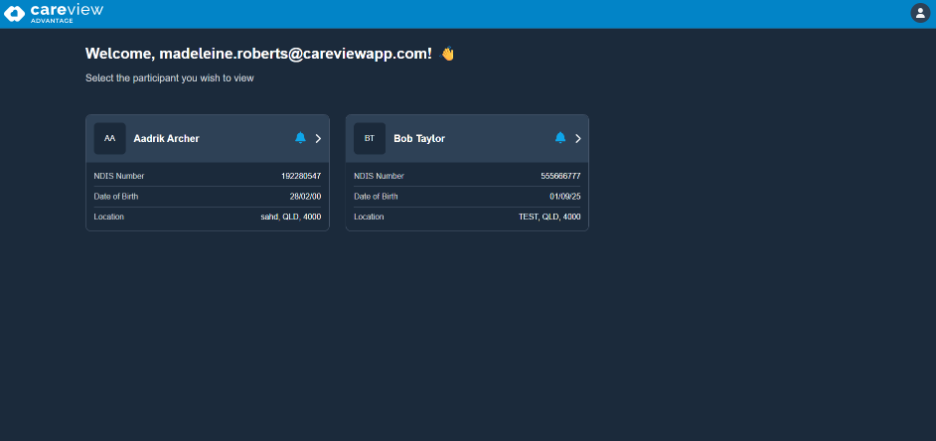936x441 pixels.
Task: Click NDIS Number 192280547 for Aadrik
Action: pos(300,176)
